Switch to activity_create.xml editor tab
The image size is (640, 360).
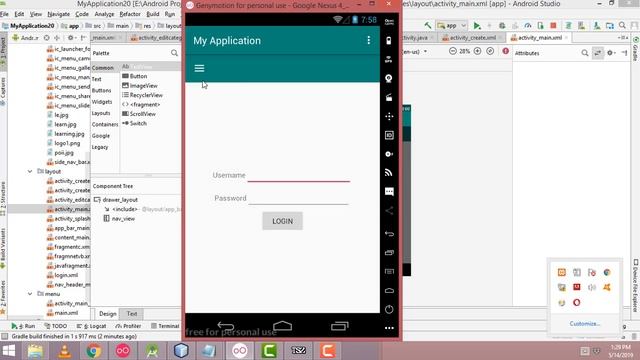point(472,38)
